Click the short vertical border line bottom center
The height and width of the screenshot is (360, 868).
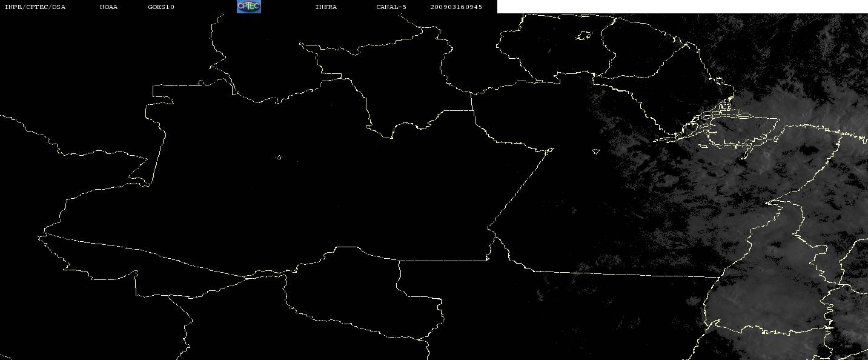coord(399,276)
